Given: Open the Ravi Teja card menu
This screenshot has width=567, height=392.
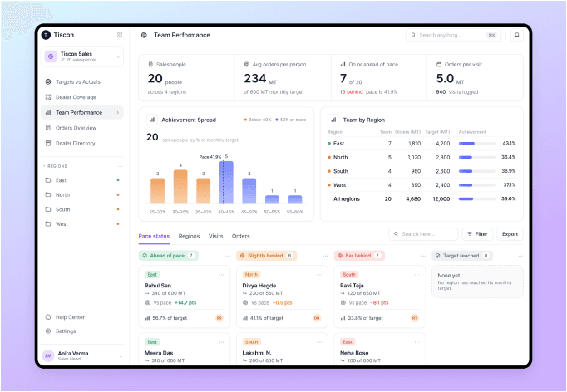Looking at the screenshot, I should [x=417, y=275].
